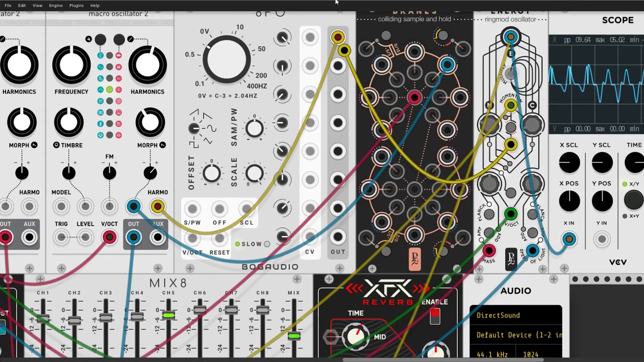The image size is (644, 362).
Task: Click the bottom CV jack on Bogaudio LFO
Action: pos(310,237)
